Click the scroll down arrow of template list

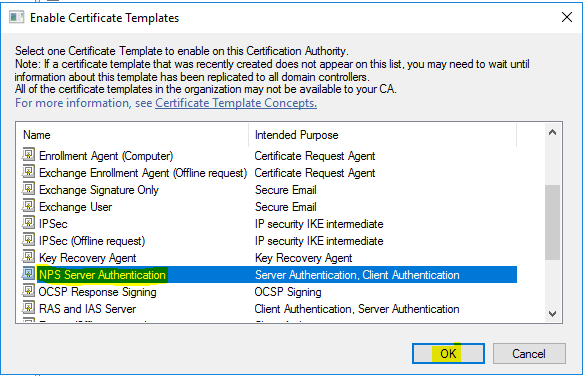[x=553, y=313]
